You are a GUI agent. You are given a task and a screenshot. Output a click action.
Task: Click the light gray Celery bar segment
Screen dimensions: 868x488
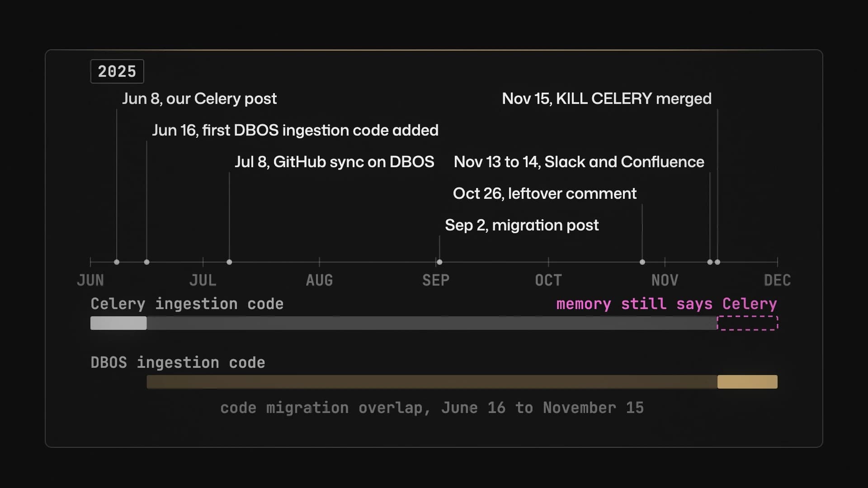coord(118,323)
